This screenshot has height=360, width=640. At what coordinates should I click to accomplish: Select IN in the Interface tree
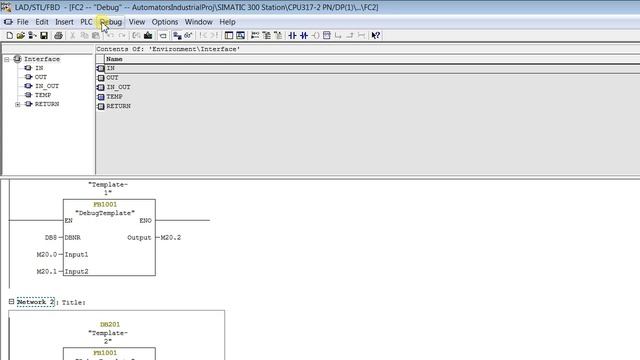point(39,68)
